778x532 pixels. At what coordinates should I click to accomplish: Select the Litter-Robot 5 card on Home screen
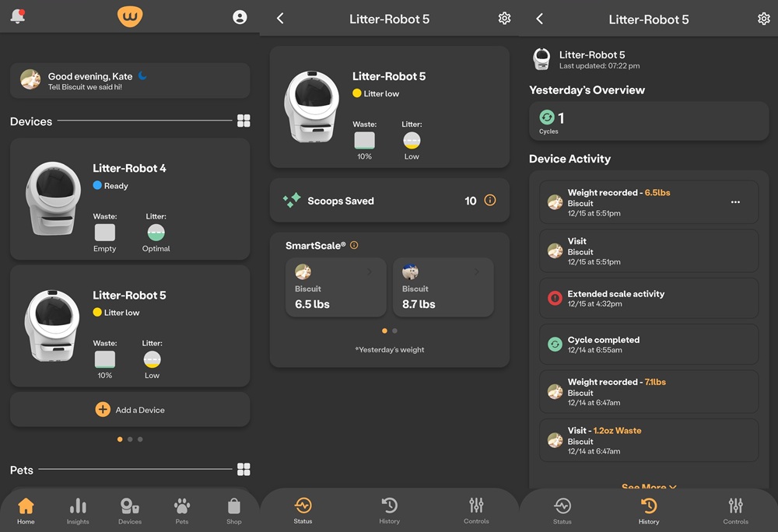coord(130,326)
